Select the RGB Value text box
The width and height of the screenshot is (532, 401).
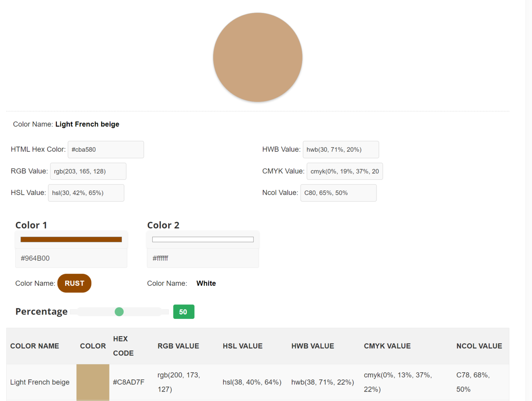click(88, 171)
